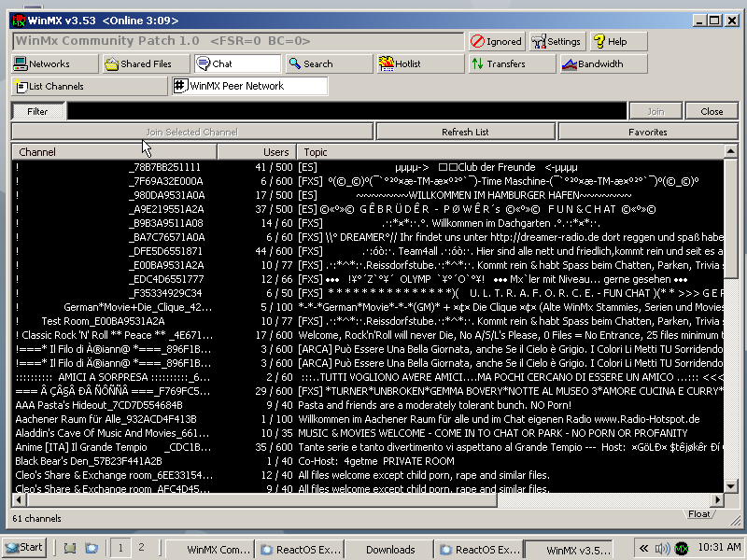Viewport: 747px width, 560px height.
Task: Open the Hotlist tab
Action: tap(421, 63)
